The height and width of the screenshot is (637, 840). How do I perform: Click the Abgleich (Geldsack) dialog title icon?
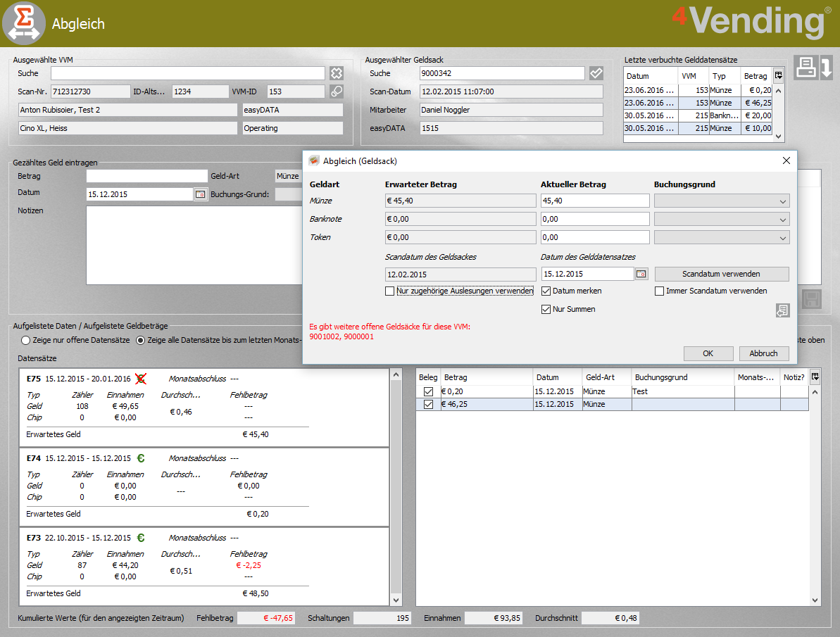(x=314, y=160)
